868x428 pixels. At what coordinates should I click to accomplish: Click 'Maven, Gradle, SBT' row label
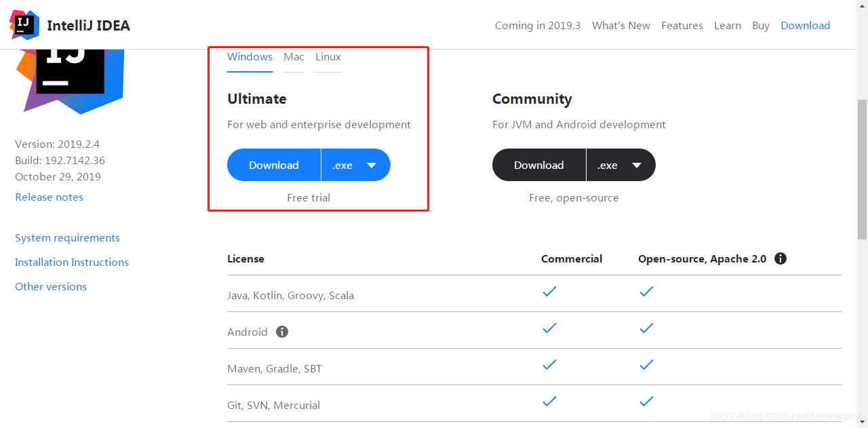coord(275,368)
